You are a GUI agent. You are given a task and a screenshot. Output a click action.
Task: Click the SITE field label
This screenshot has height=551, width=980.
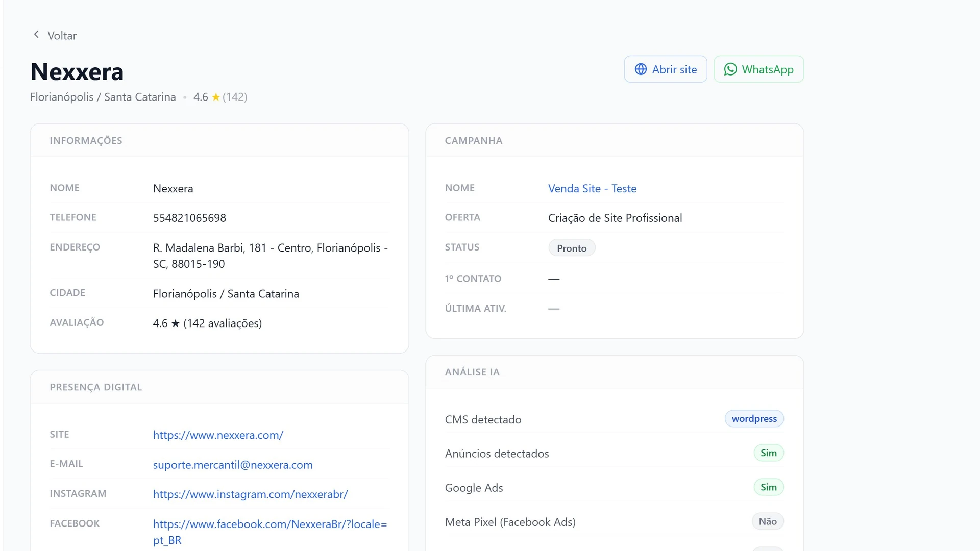pos(59,434)
